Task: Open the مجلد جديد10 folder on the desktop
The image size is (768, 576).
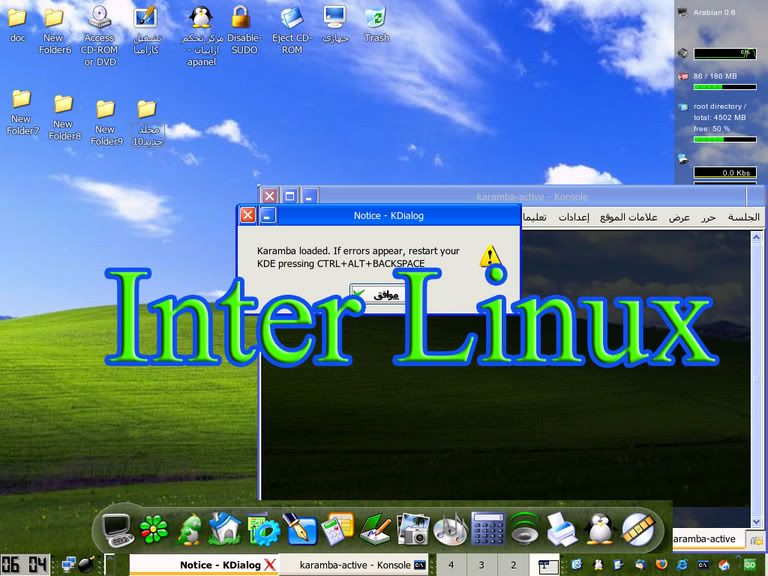Action: pos(147,123)
